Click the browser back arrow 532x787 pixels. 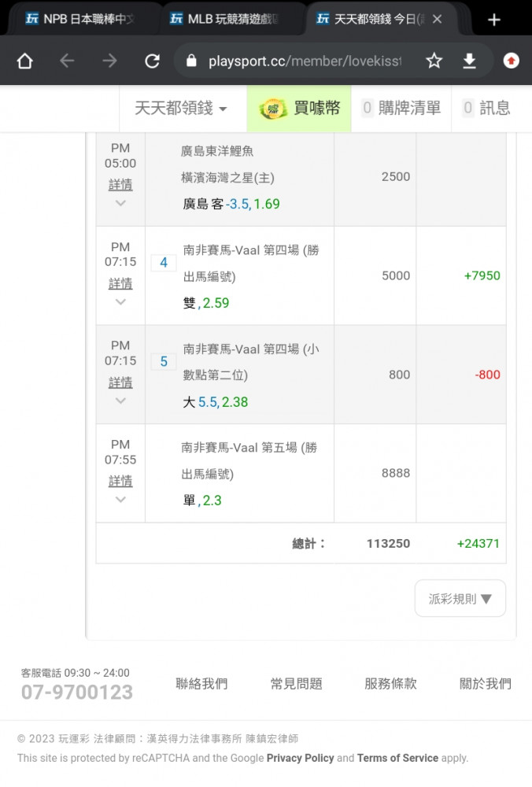pyautogui.click(x=67, y=61)
